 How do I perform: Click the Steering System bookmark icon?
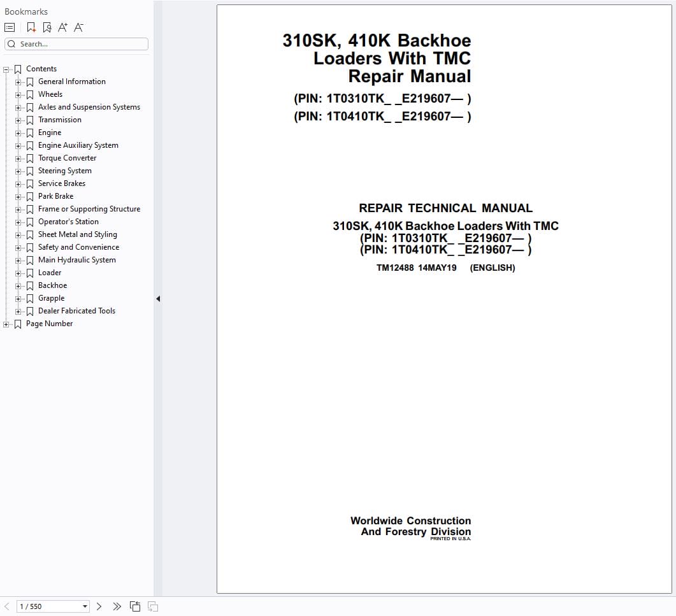[30, 171]
